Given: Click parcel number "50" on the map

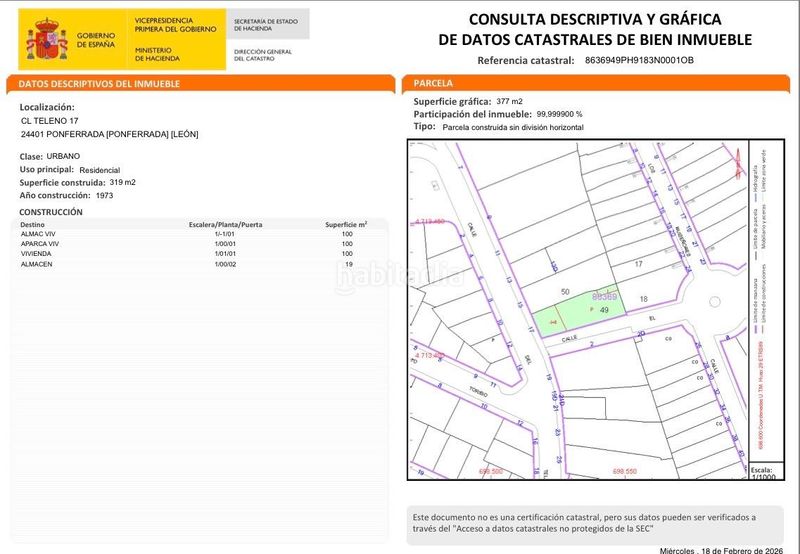Looking at the screenshot, I should click(565, 292).
